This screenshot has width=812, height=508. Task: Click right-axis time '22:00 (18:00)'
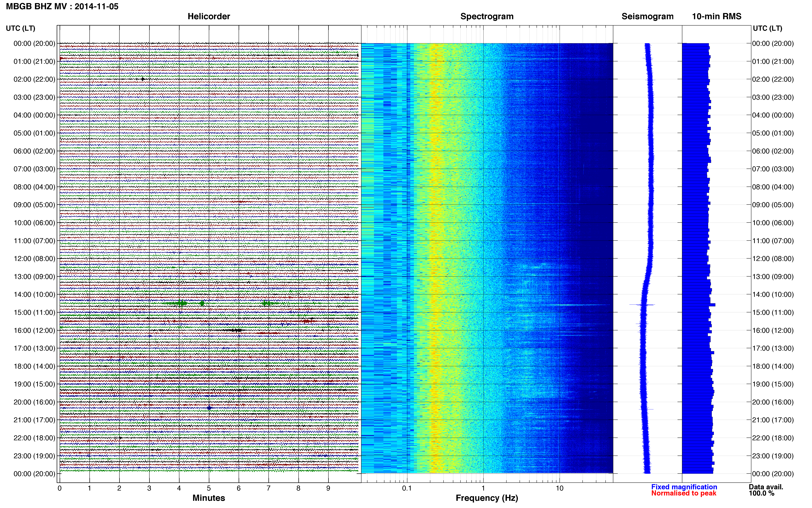[x=773, y=438]
